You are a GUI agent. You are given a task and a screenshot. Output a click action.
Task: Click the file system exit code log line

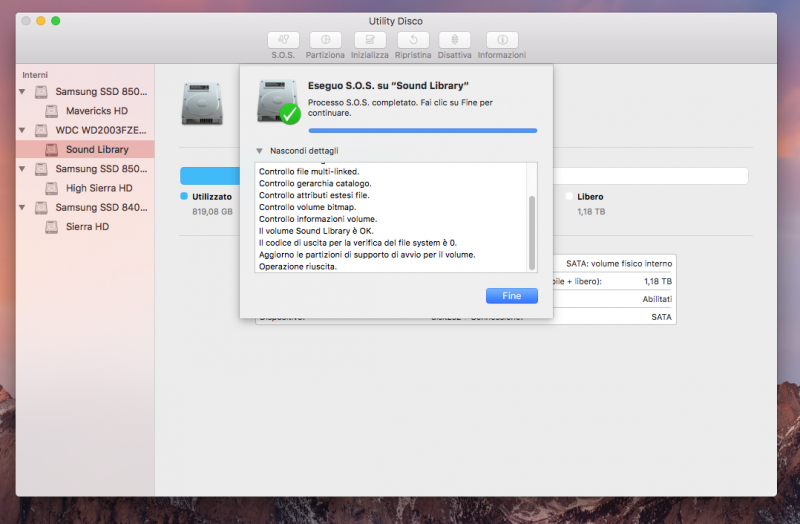358,243
